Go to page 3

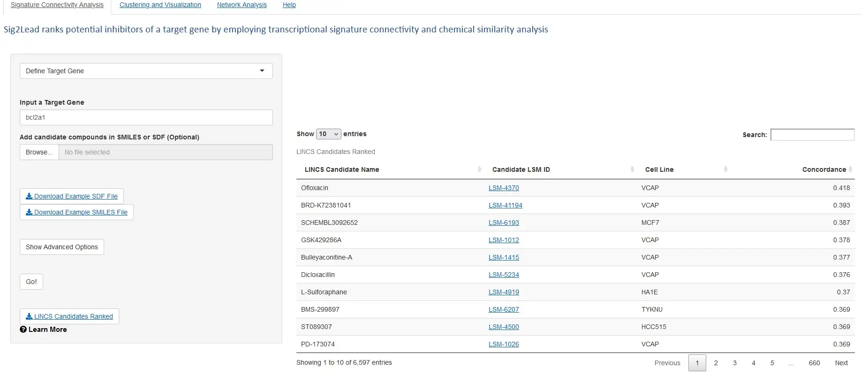click(735, 363)
